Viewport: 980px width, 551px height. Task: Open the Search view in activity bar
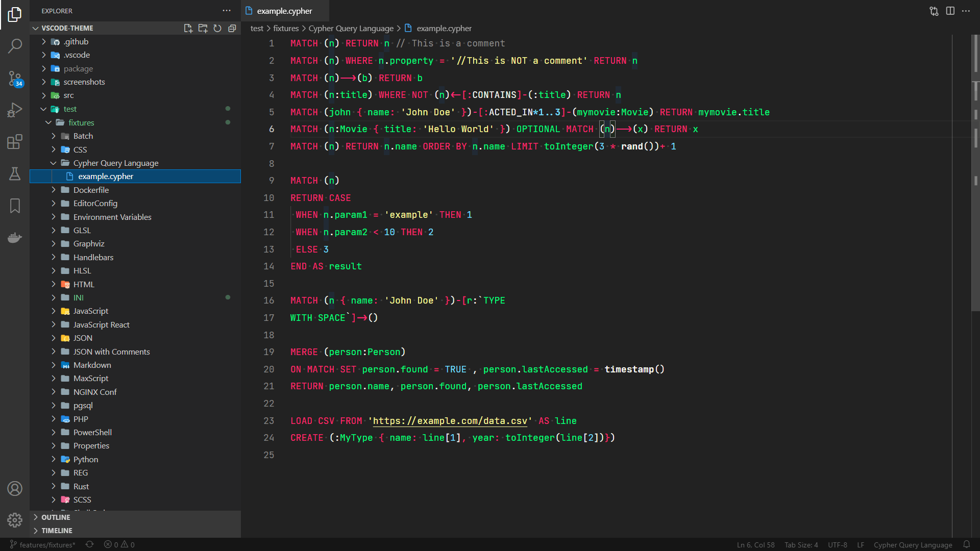point(15,46)
